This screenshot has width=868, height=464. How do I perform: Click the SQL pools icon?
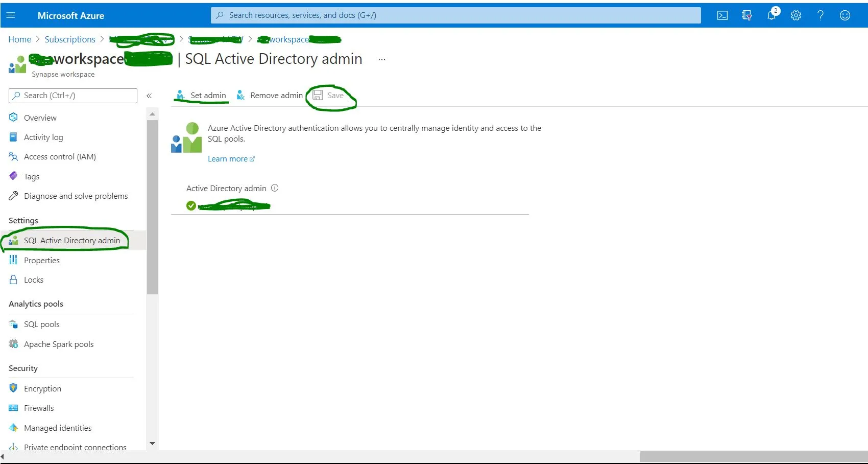(13, 324)
